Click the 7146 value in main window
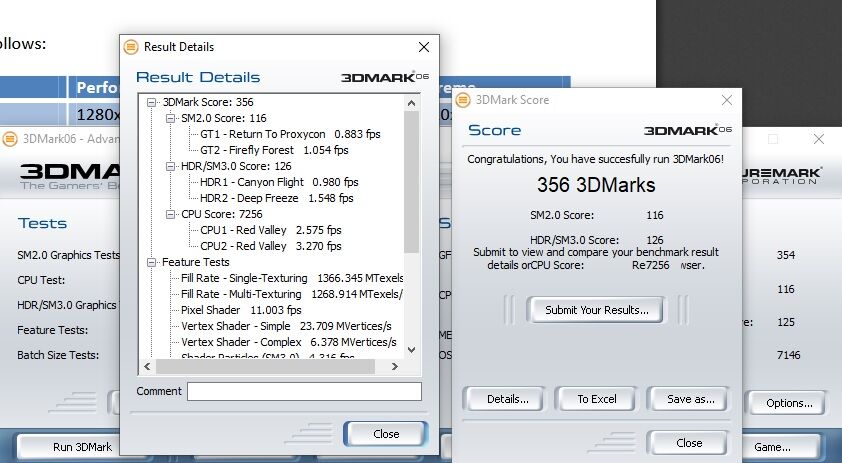The image size is (842, 463). click(x=788, y=355)
